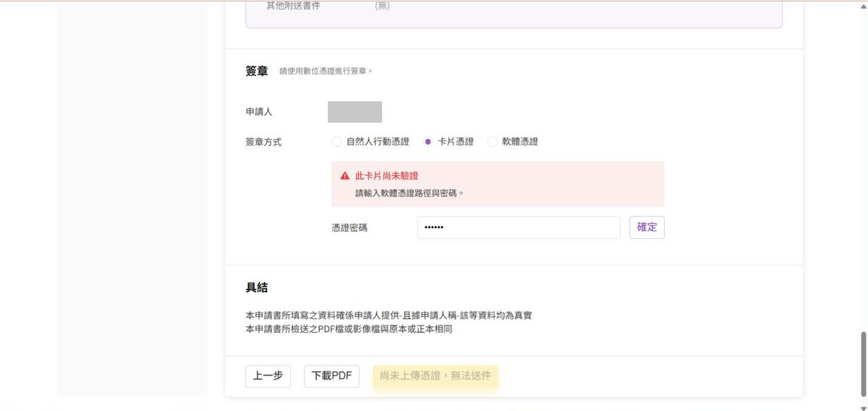
Task: Select 軟體憑證 radio option
Action: click(x=493, y=142)
